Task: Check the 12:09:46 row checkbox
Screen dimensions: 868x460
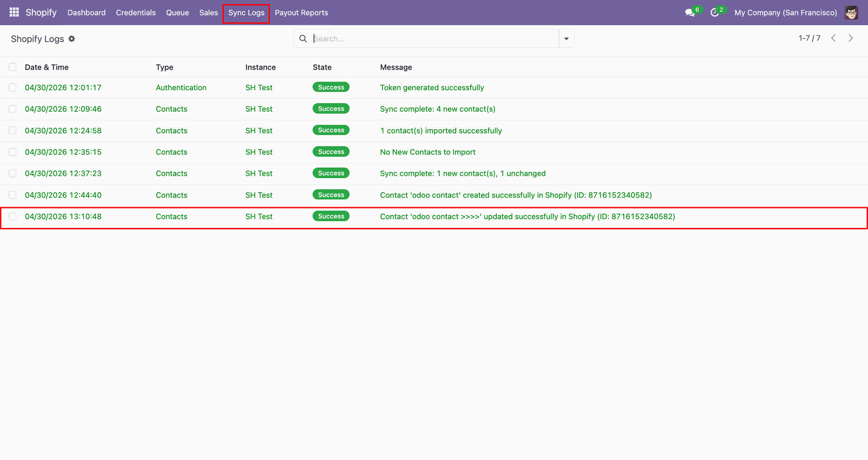Action: [13, 109]
